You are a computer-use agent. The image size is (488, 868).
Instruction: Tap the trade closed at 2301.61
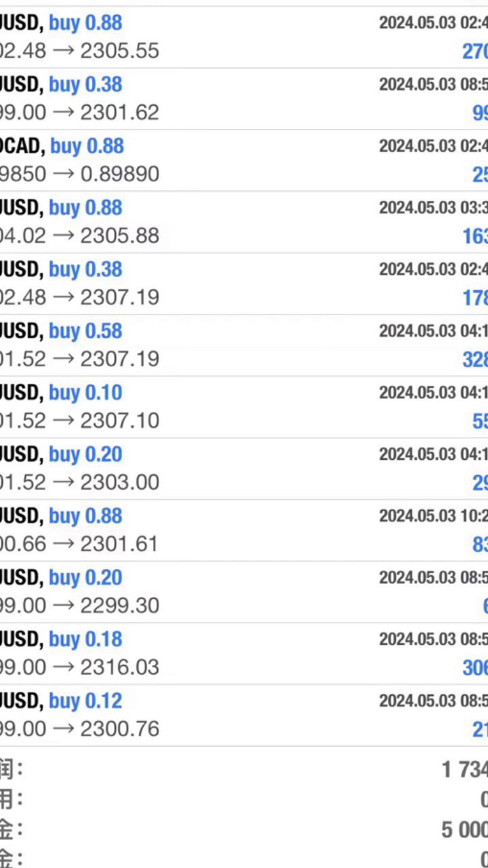pos(244,531)
